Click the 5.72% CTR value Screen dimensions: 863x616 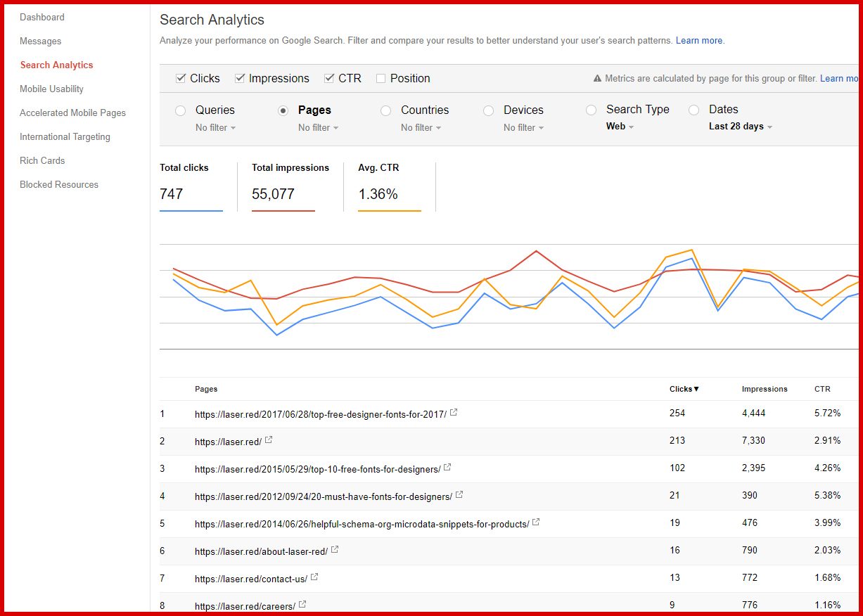(828, 413)
